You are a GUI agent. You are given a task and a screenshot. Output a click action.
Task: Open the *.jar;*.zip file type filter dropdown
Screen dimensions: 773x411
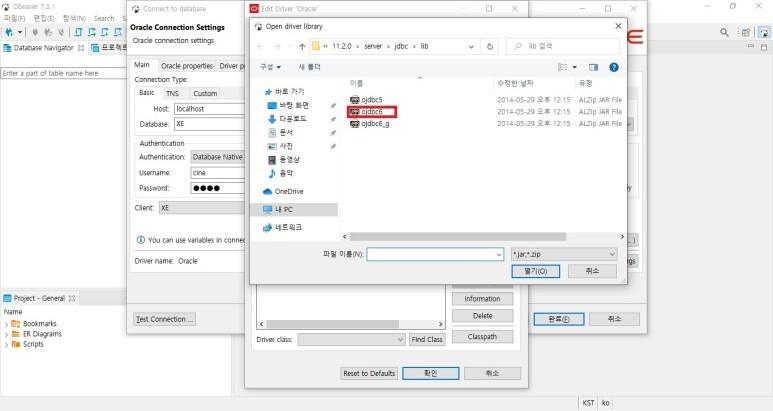[564, 254]
